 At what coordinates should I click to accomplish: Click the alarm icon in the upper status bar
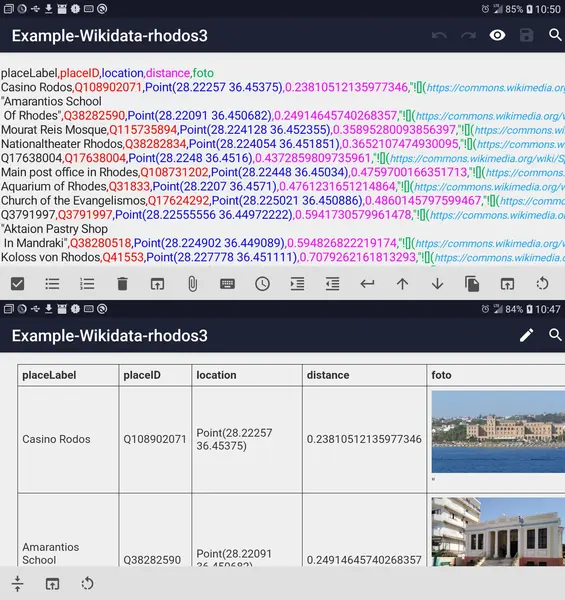click(x=485, y=9)
